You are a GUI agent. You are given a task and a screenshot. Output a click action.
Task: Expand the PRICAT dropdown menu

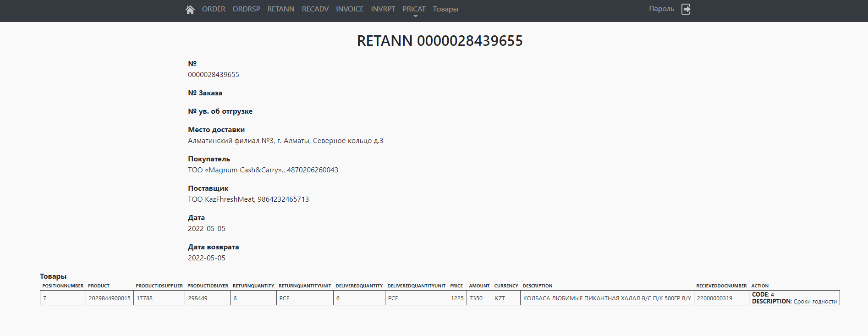click(414, 9)
